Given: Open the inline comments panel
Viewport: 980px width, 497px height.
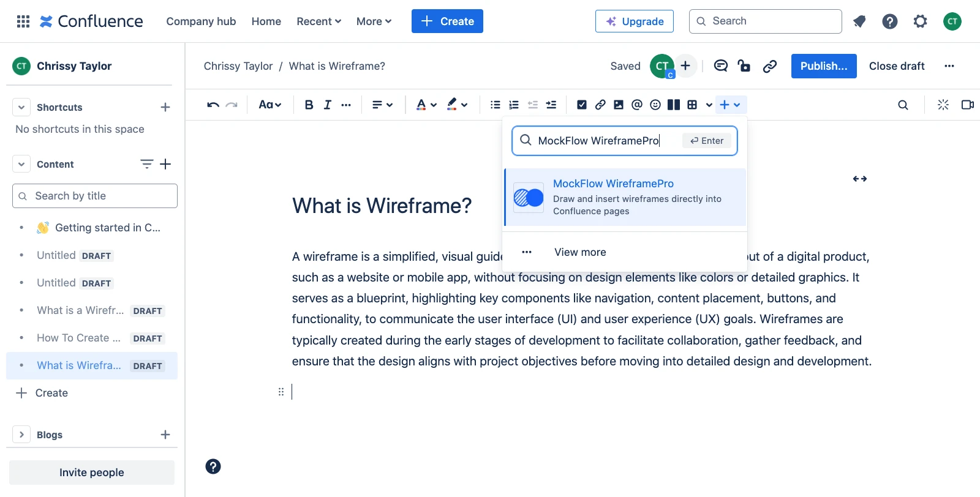Looking at the screenshot, I should 721,66.
